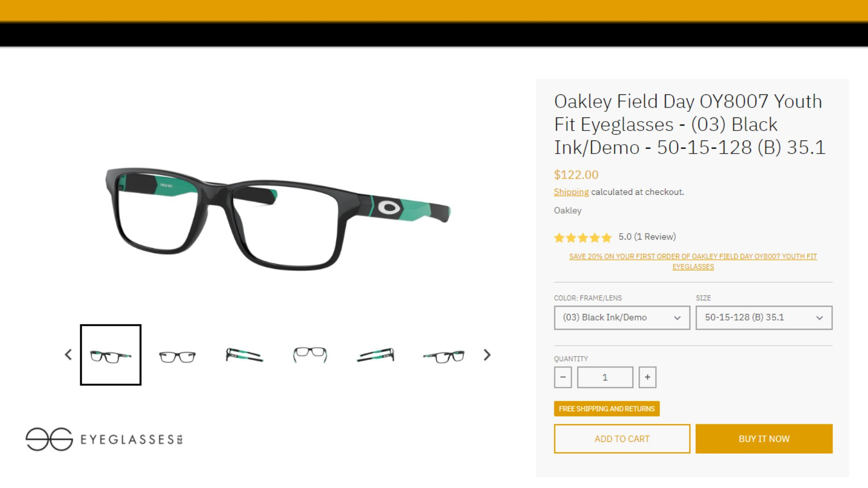868x488 pixels.
Task: Decrease quantity with minus button
Action: 563,377
